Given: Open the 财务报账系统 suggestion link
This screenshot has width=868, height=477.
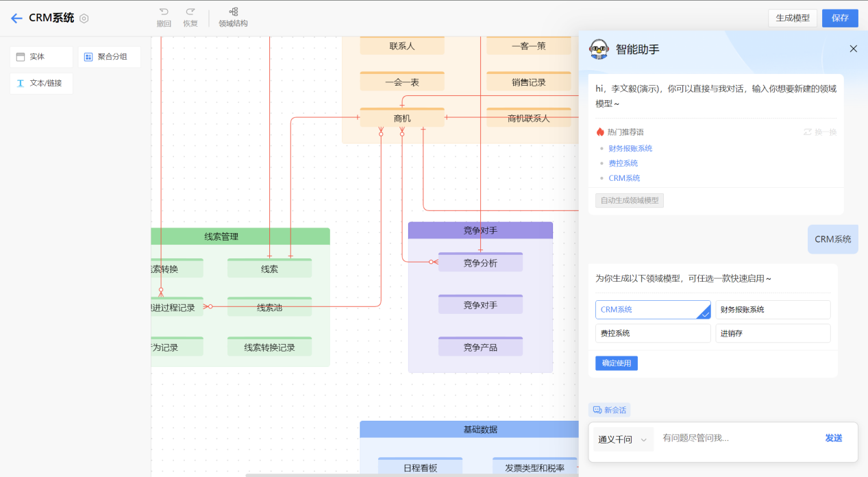Looking at the screenshot, I should click(x=631, y=148).
